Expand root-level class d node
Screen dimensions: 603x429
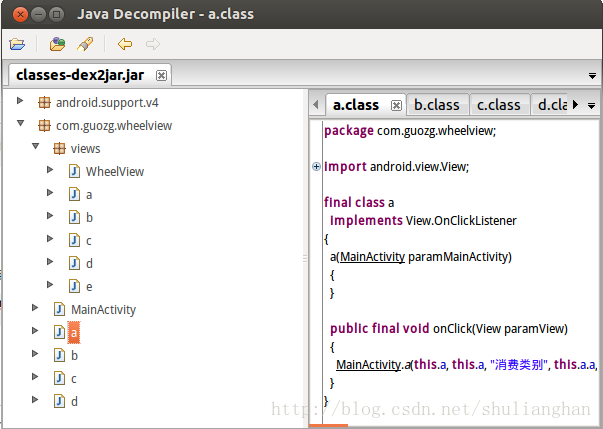pyautogui.click(x=35, y=399)
